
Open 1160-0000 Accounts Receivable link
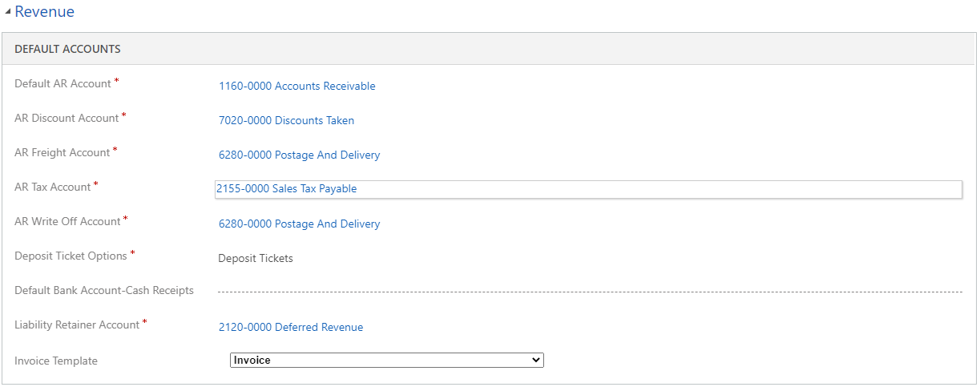[x=296, y=86]
